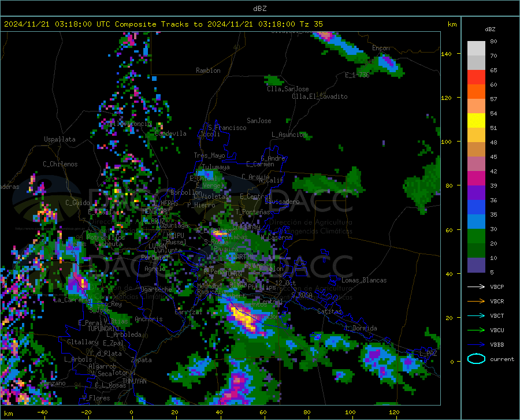The image size is (520, 420).
Task: Click the intense yellow storm core near Rivadavia
Action: tap(244, 319)
